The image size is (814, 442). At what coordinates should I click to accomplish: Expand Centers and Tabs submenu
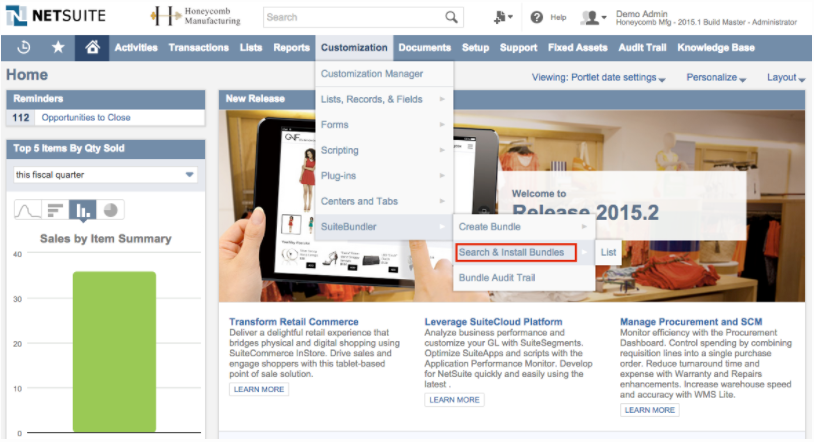click(x=384, y=201)
